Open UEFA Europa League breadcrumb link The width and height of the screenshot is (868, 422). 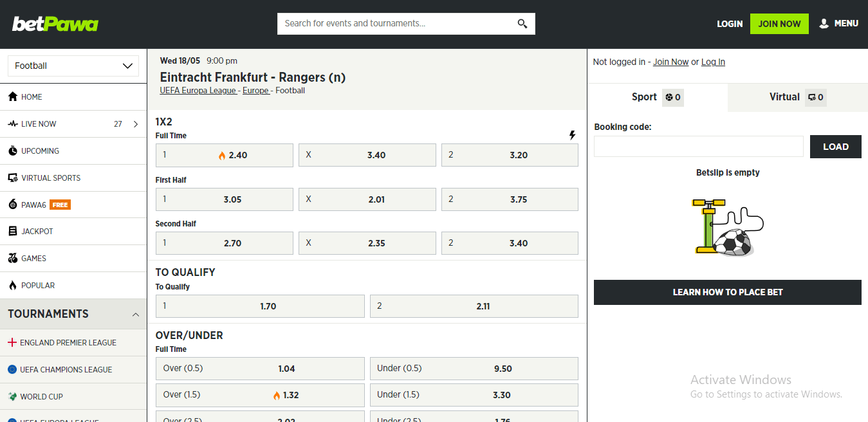point(198,91)
